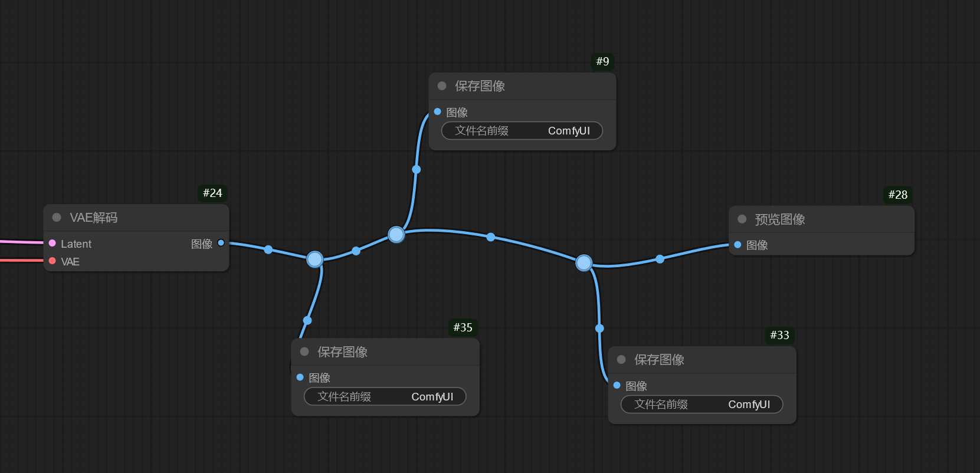Click the 图像 output port on VAE解码
Screen dimensions: 980x473
click(x=221, y=243)
